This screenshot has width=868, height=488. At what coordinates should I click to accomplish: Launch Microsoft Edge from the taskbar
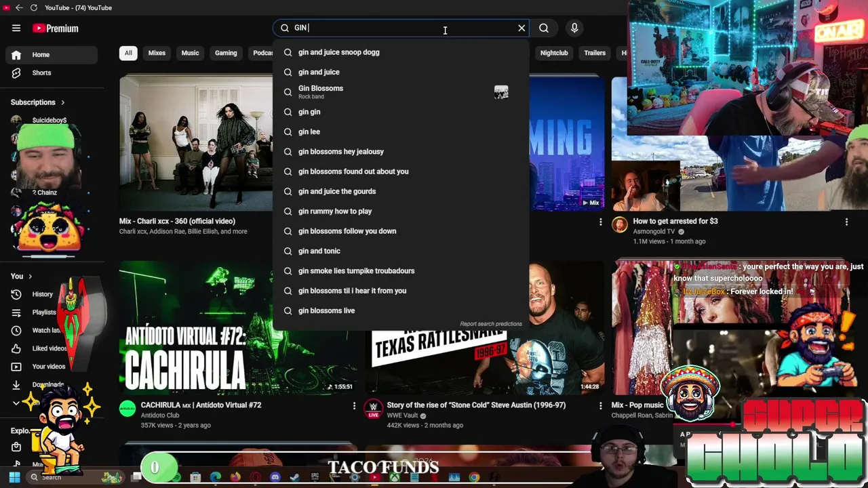pyautogui.click(x=216, y=477)
